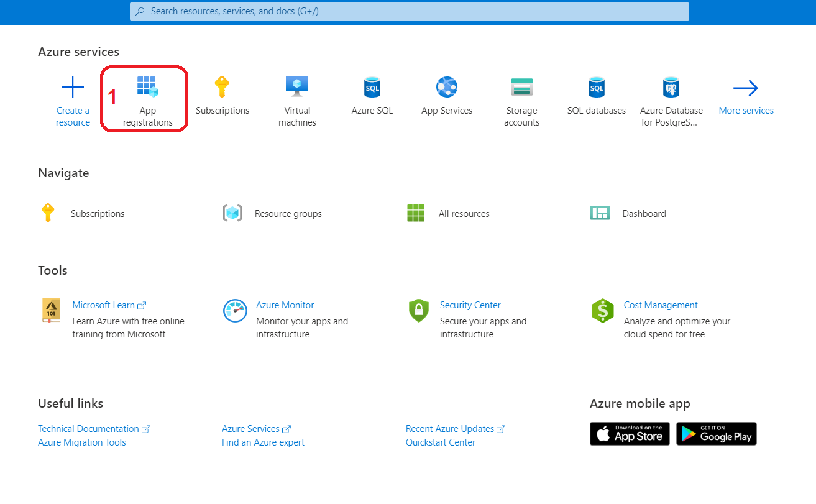Navigate to Resource groups
The height and width of the screenshot is (504, 816).
click(288, 214)
